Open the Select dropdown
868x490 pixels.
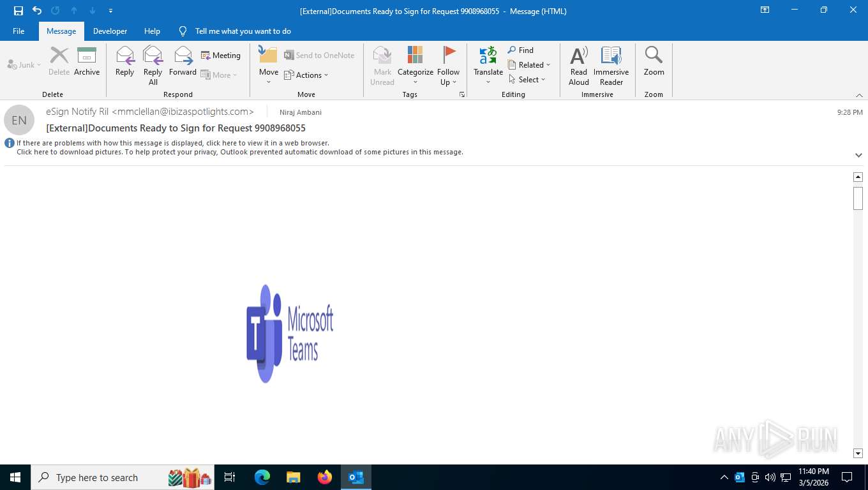(x=527, y=79)
